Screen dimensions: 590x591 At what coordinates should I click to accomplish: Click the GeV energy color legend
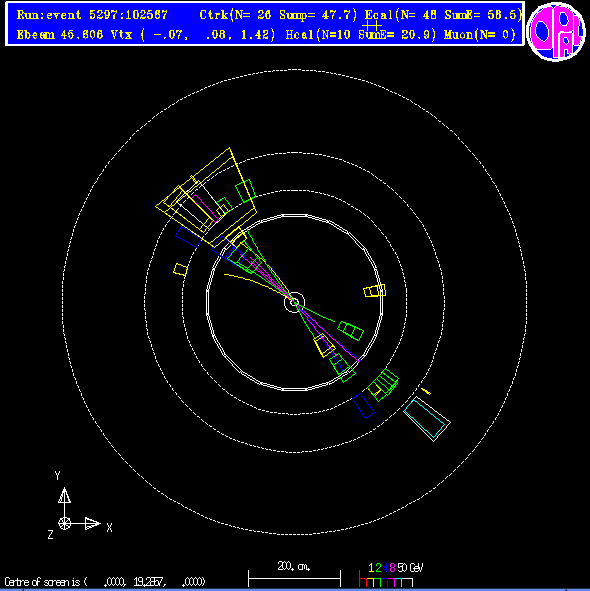(x=391, y=574)
